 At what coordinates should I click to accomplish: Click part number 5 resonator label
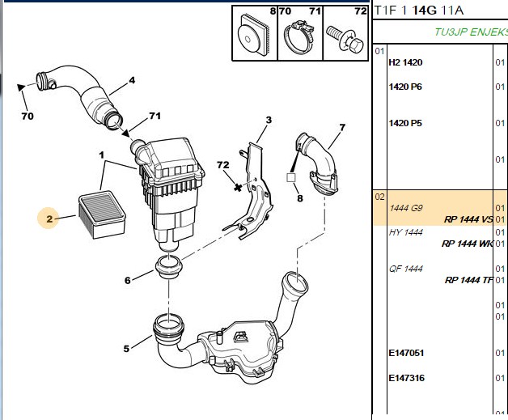click(x=126, y=349)
